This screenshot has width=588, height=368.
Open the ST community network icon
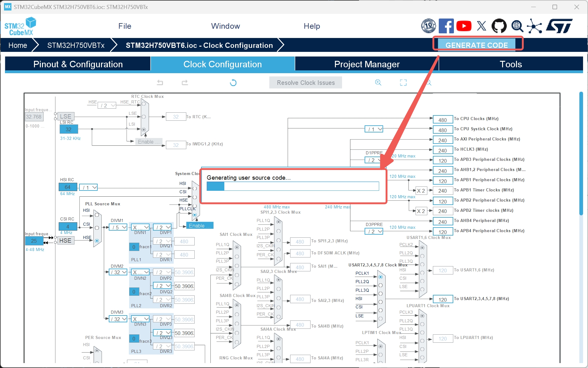pyautogui.click(x=535, y=26)
